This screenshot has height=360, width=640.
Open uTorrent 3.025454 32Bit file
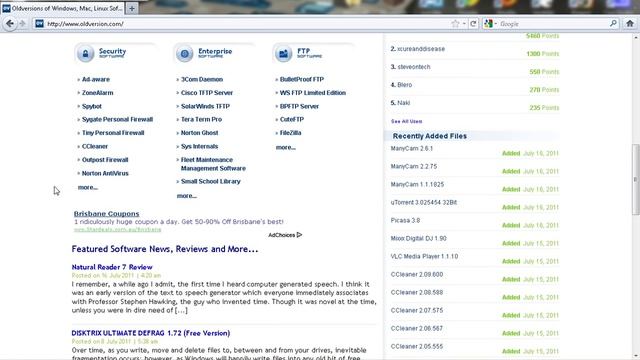pos(424,202)
